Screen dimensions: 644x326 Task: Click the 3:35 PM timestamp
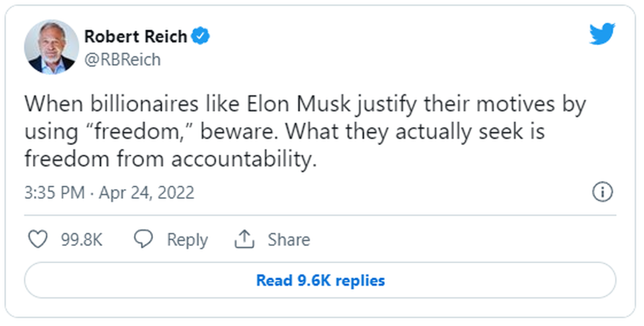click(x=55, y=192)
